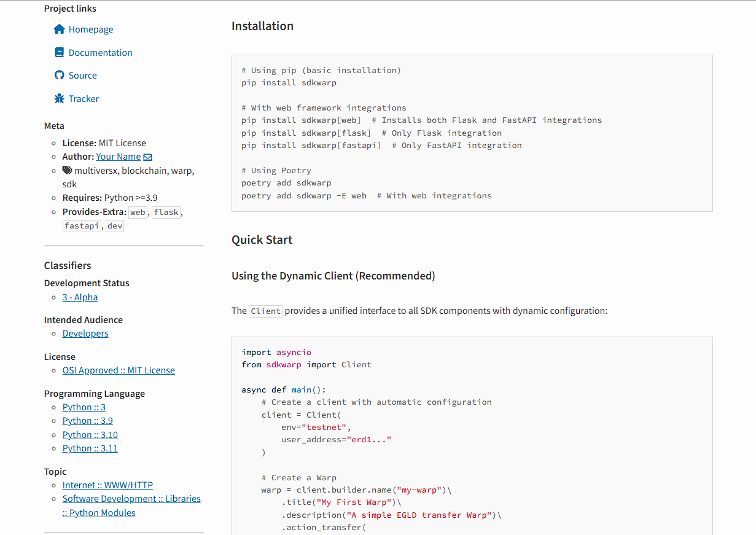Click the 'pip install sdkwarp' code line
Image resolution: width=756 pixels, height=535 pixels.
click(x=289, y=82)
